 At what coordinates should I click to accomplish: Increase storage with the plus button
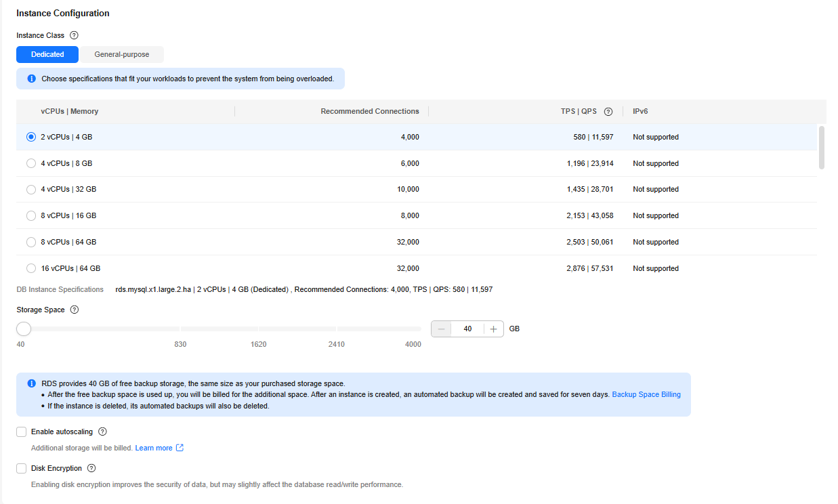pyautogui.click(x=493, y=329)
